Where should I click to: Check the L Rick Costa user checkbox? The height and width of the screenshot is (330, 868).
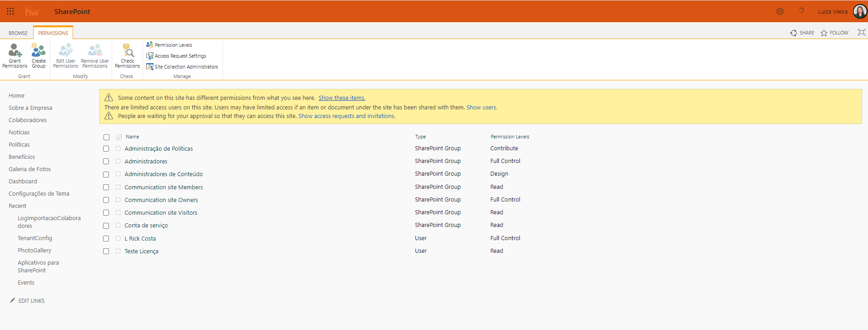point(106,239)
